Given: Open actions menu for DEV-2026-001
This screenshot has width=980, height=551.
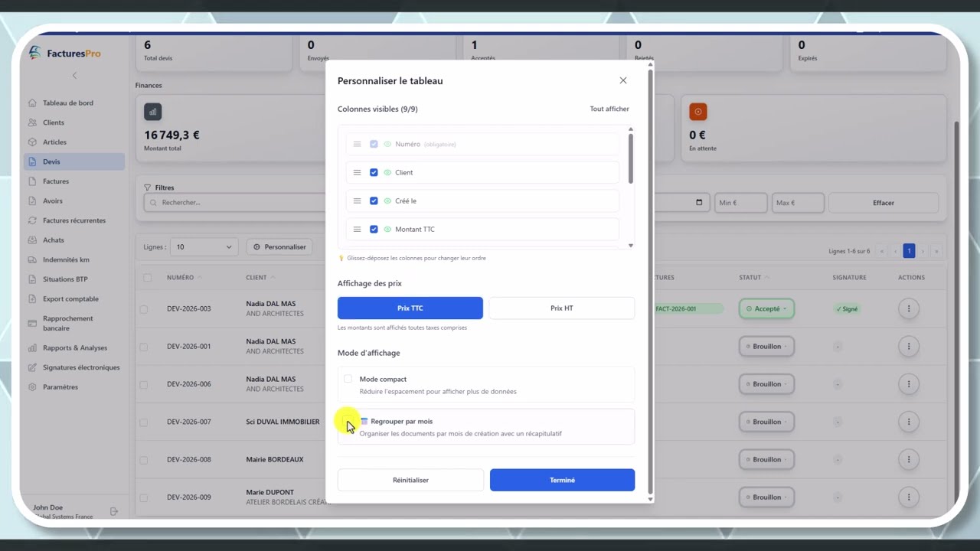Looking at the screenshot, I should (x=909, y=346).
